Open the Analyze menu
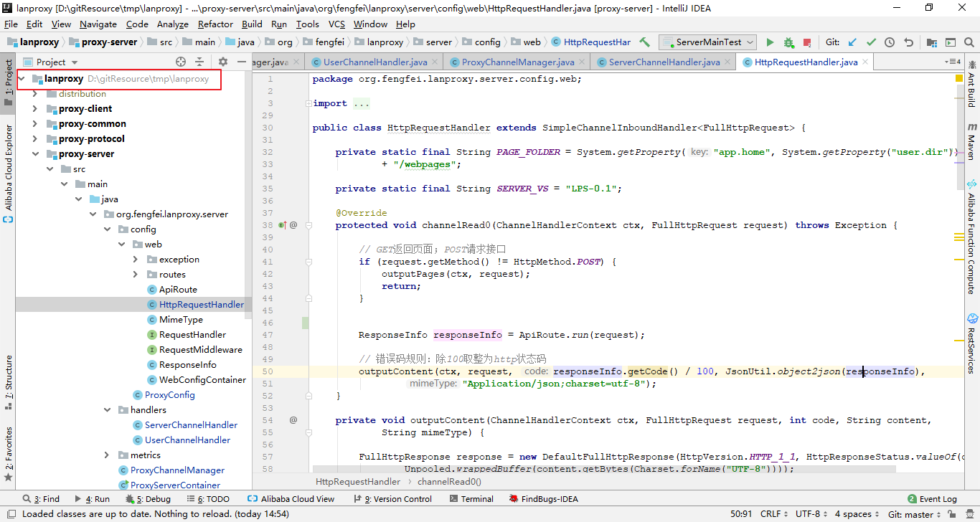This screenshot has width=980, height=522. (x=172, y=24)
